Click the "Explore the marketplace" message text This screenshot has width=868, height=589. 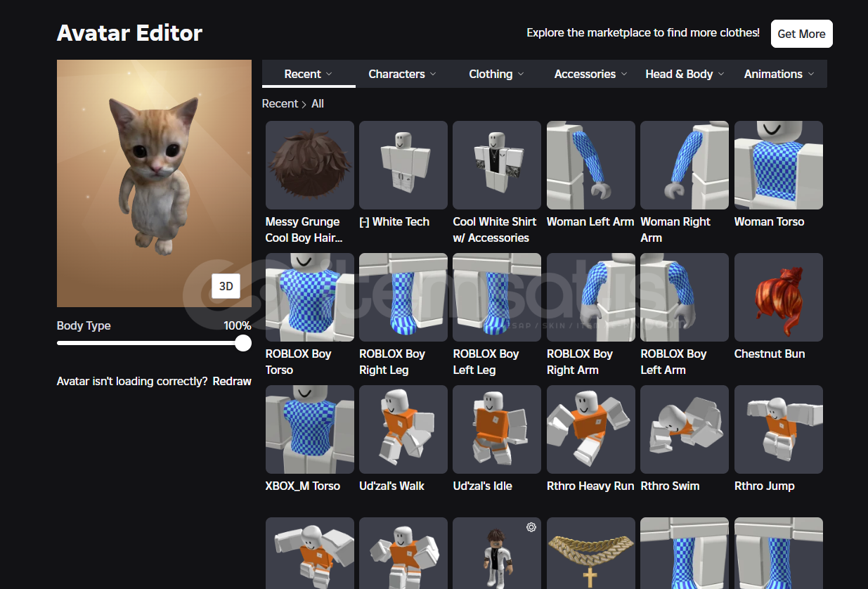643,33
